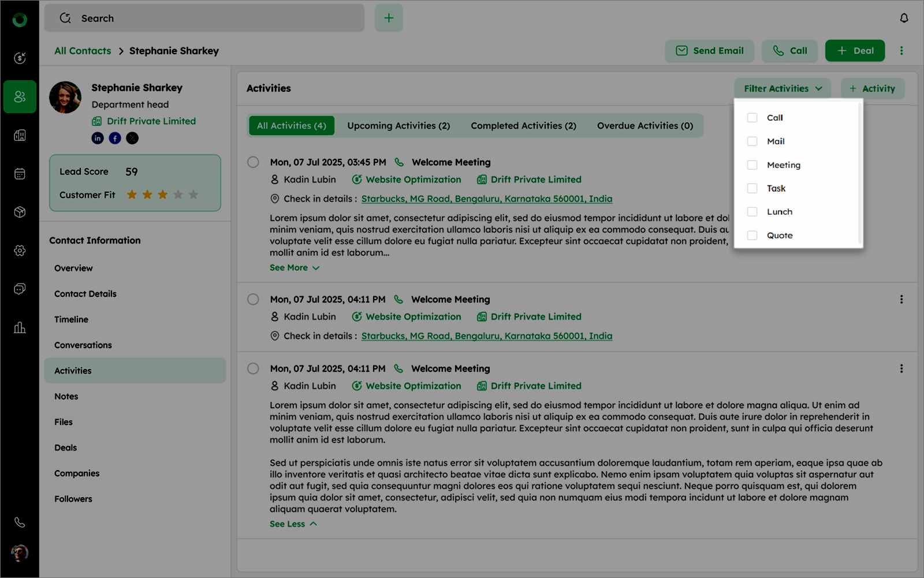
Task: Open three-dot menu beside Deal button
Action: click(x=901, y=51)
